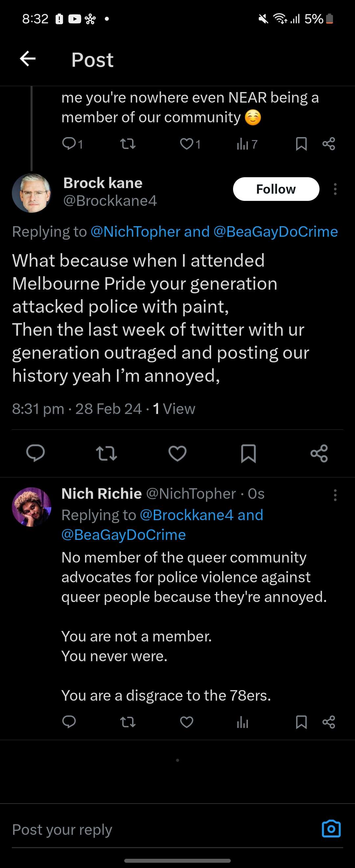Screen dimensions: 355x868
Task: Go back using the arrow icon
Action: 28,59
